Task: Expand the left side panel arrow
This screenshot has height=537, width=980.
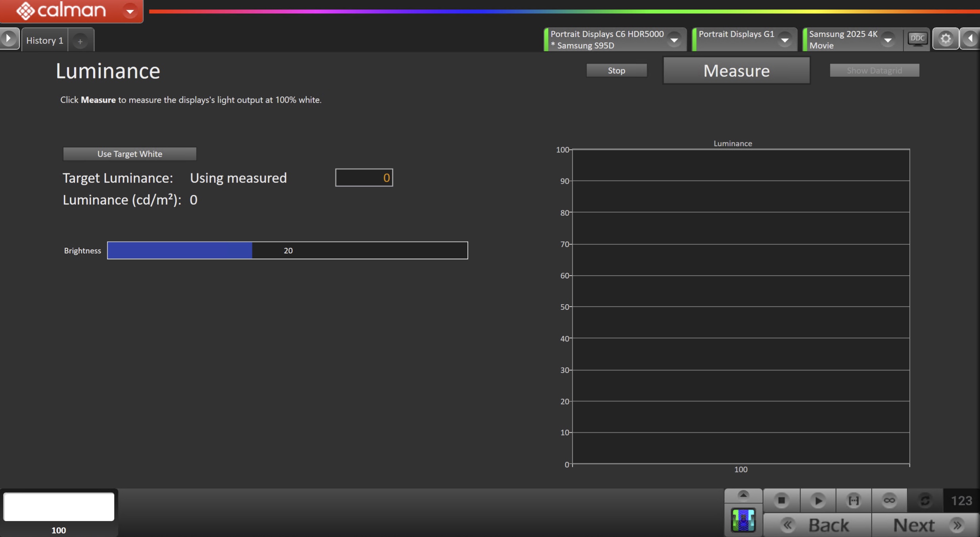Action: click(9, 38)
